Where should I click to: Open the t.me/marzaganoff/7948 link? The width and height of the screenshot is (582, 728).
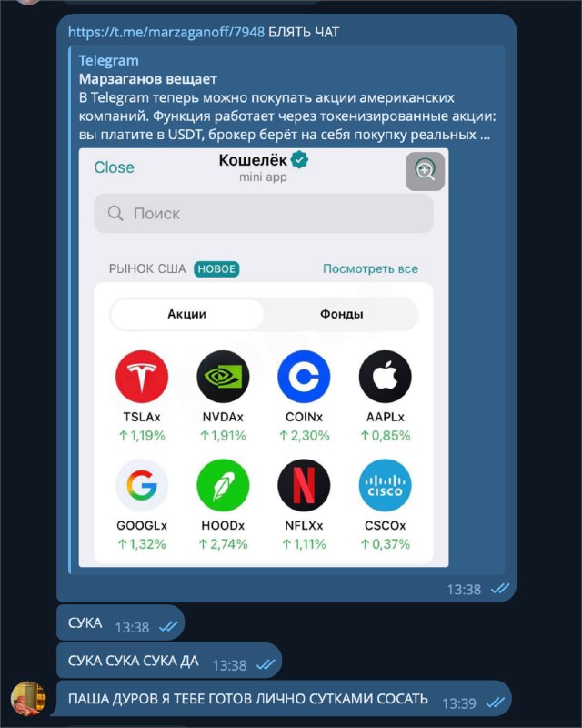pyautogui.click(x=166, y=32)
